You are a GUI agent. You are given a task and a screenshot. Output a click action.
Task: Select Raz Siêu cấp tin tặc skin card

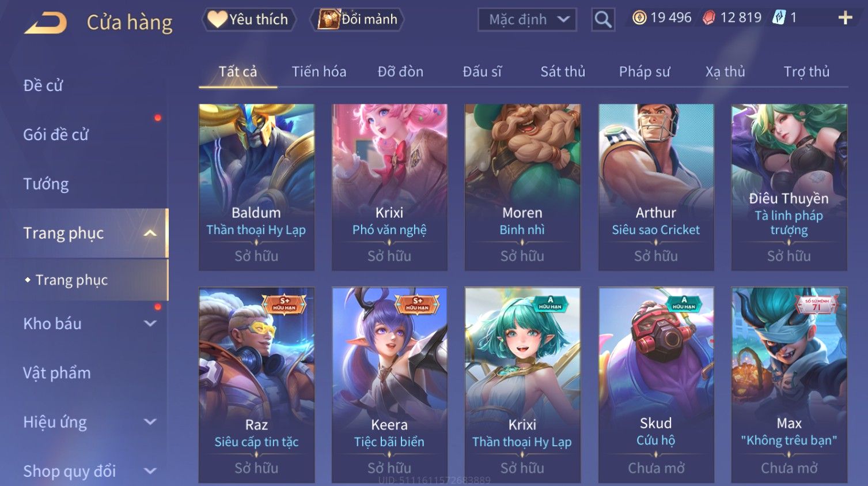tap(256, 385)
